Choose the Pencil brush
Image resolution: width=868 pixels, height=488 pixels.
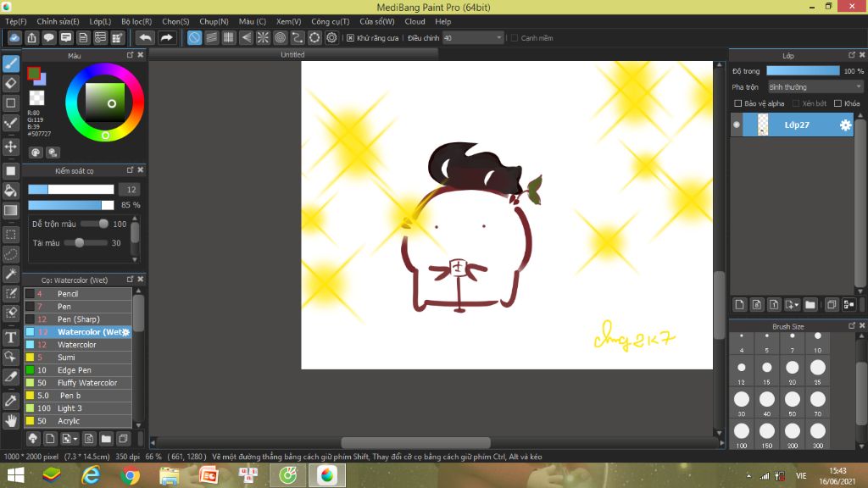coord(78,294)
